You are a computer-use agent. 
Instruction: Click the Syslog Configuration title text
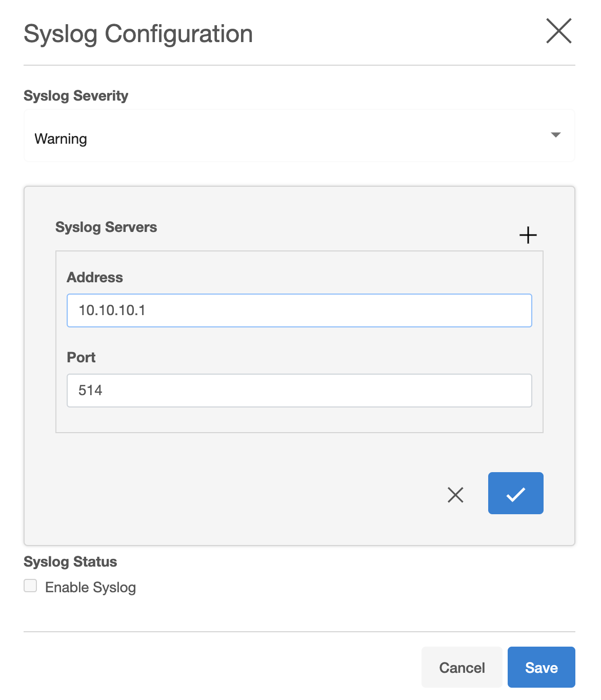pos(138,34)
